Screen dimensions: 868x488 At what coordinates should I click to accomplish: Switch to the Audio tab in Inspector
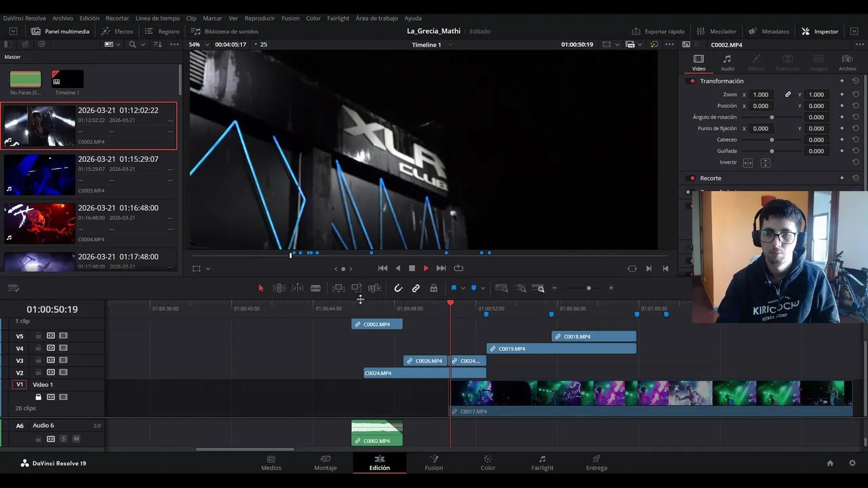727,62
